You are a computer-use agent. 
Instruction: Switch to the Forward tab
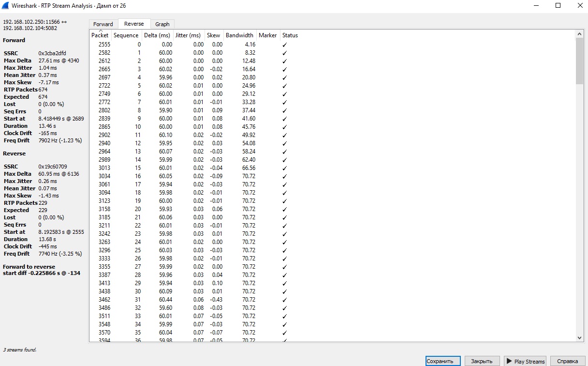tap(103, 24)
